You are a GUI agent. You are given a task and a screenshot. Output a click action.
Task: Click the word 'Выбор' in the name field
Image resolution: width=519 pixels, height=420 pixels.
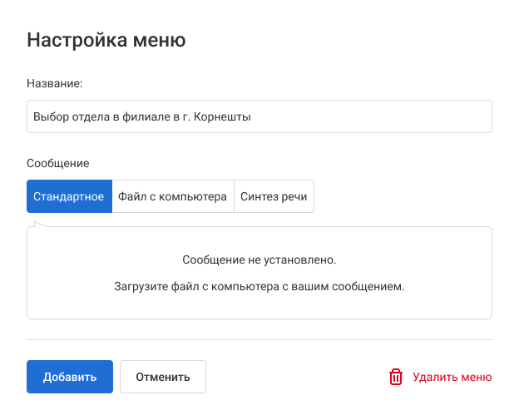(48, 117)
